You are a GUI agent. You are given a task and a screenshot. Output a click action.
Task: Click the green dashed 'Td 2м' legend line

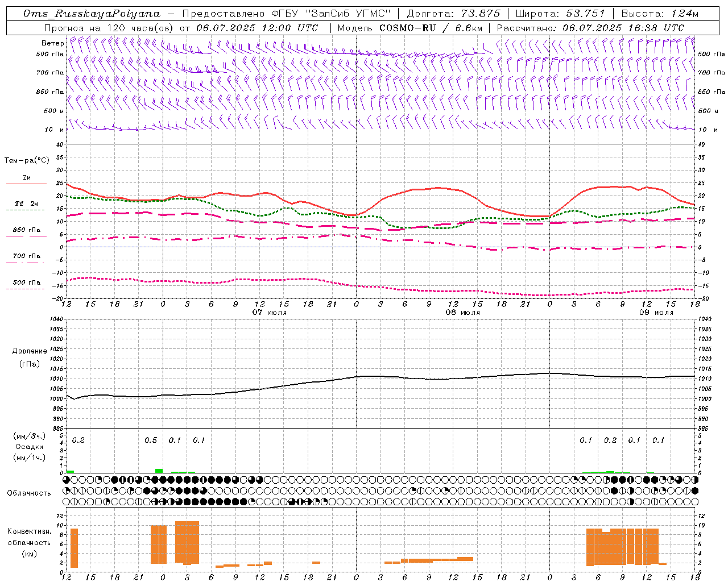(x=25, y=210)
